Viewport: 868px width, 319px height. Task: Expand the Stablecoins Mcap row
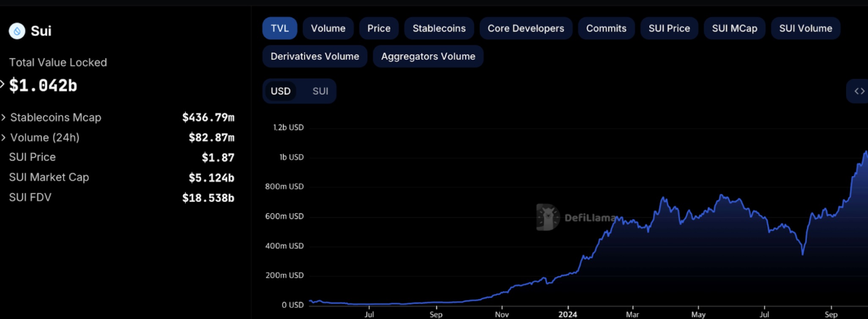3,117
